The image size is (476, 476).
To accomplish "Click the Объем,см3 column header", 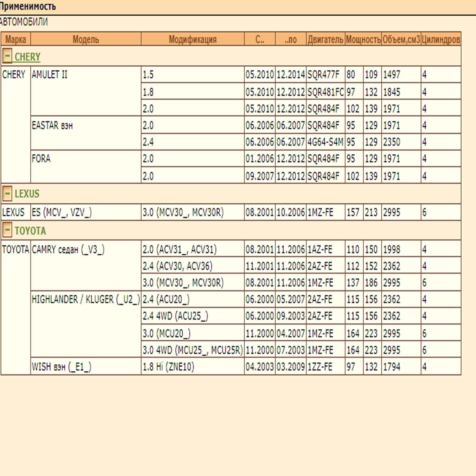I will pyautogui.click(x=401, y=39).
